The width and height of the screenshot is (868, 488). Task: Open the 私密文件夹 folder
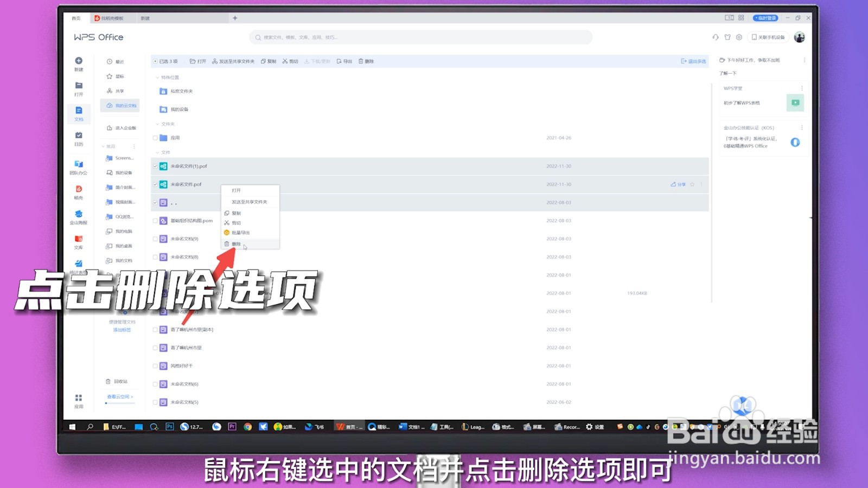tap(176, 91)
